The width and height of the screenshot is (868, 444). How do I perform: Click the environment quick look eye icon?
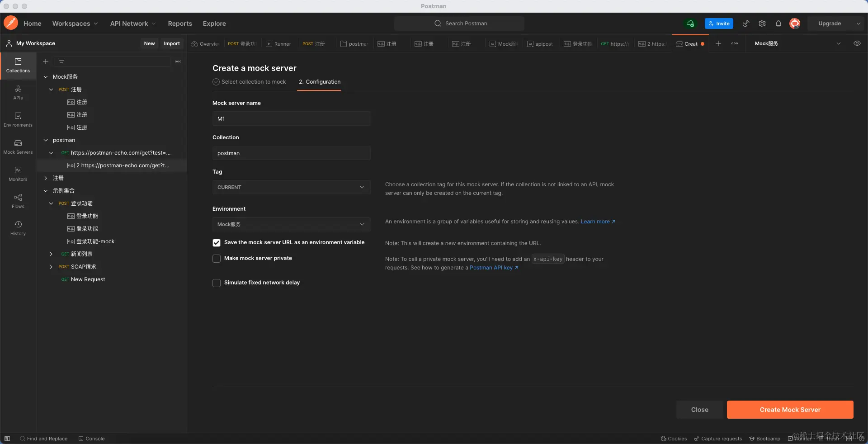tap(857, 43)
